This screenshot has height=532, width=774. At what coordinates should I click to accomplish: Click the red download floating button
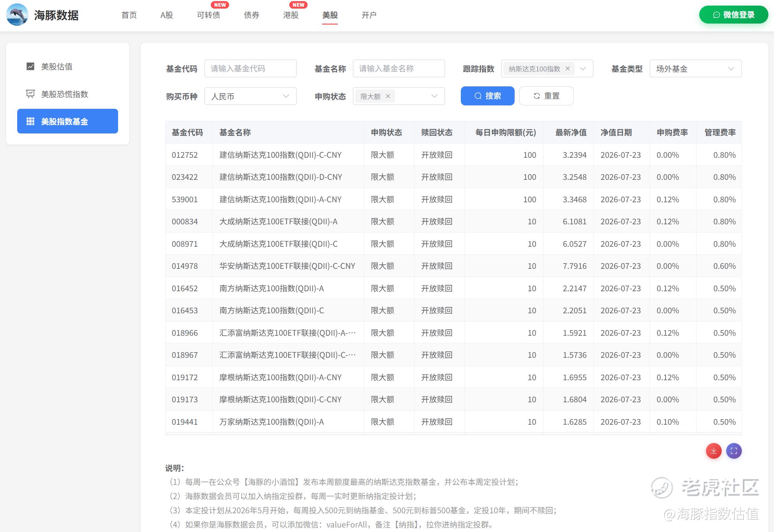[713, 450]
